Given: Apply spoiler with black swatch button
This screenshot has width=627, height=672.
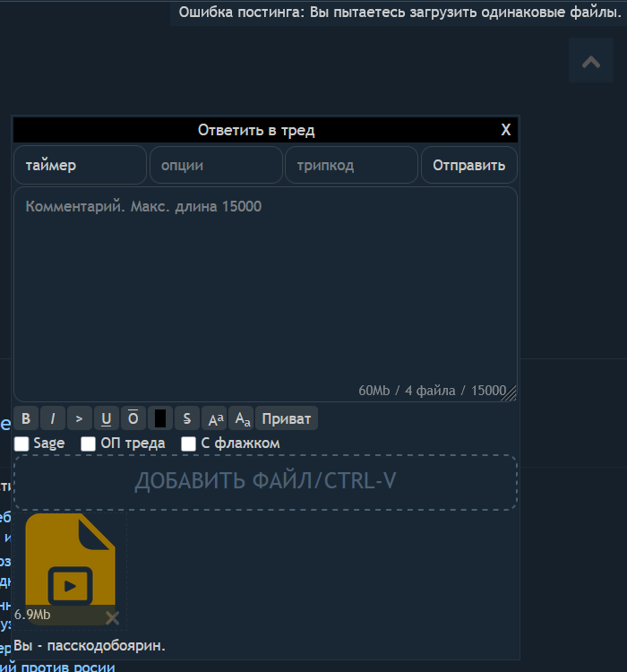Looking at the screenshot, I should click(x=160, y=418).
